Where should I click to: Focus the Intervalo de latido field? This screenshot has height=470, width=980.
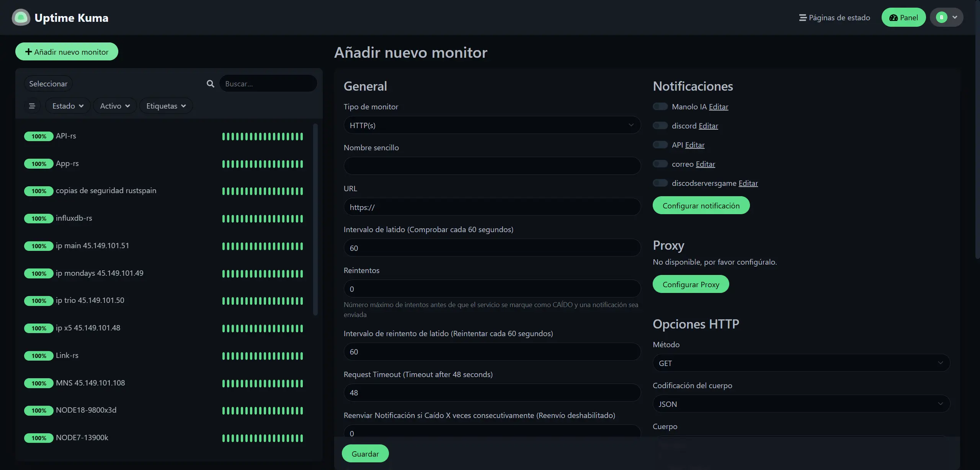pyautogui.click(x=492, y=248)
